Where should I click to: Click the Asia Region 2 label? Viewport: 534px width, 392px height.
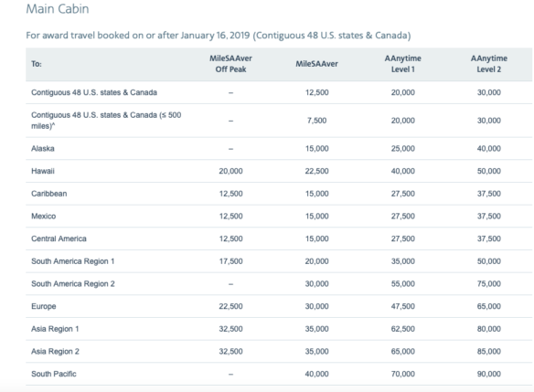coord(55,351)
